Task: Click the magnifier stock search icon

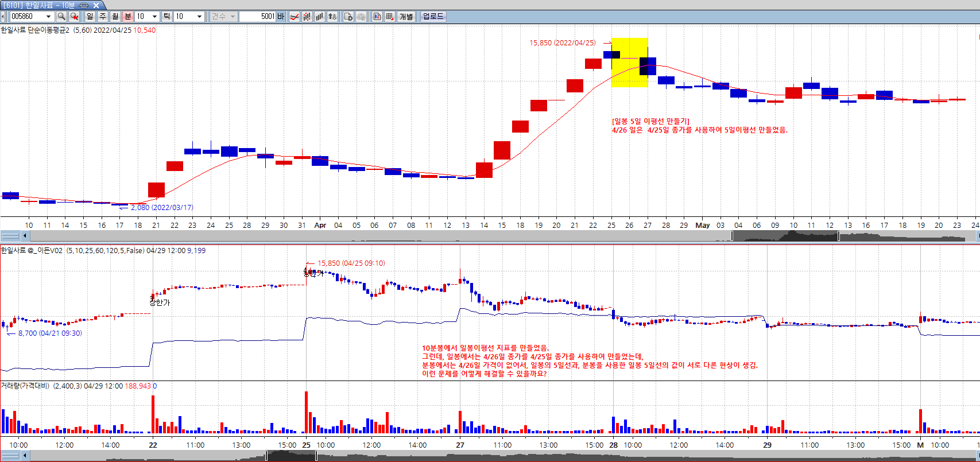Action: tap(61, 17)
